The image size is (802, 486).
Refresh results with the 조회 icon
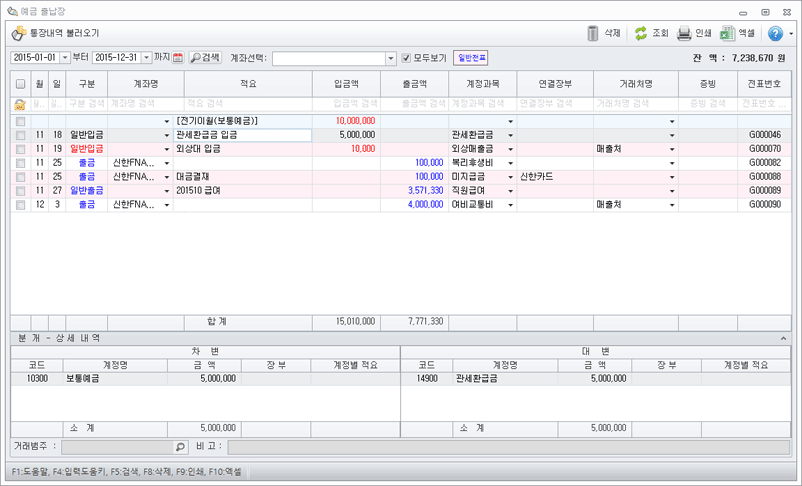point(641,33)
